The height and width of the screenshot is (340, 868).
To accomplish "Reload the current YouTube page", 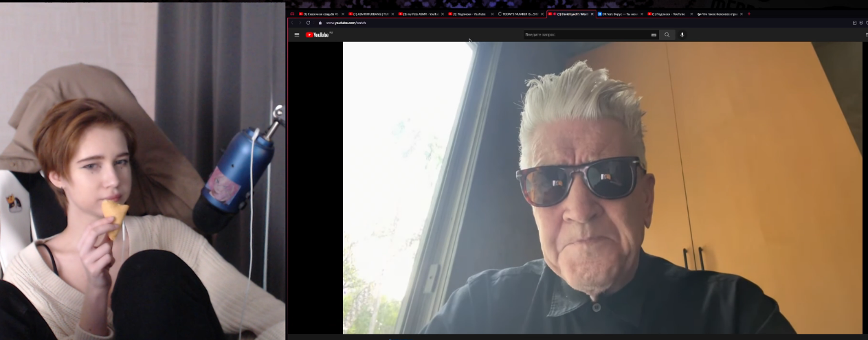I will tap(308, 23).
